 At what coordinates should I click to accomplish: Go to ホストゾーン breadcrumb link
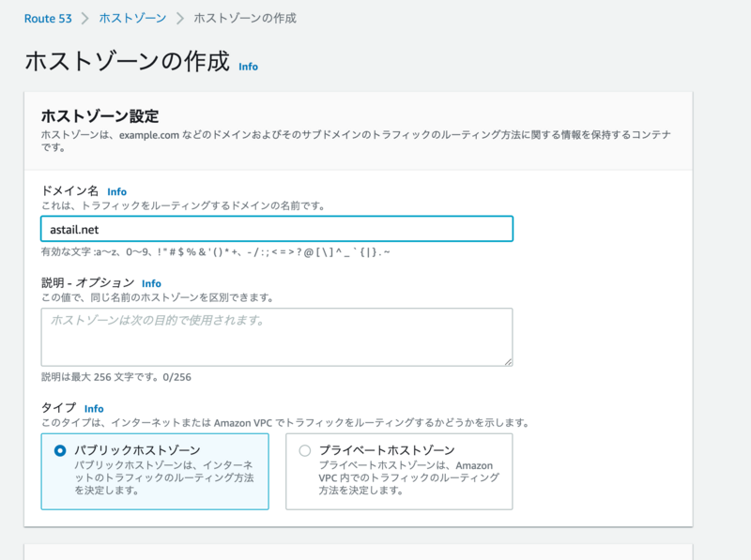pyautogui.click(x=132, y=18)
